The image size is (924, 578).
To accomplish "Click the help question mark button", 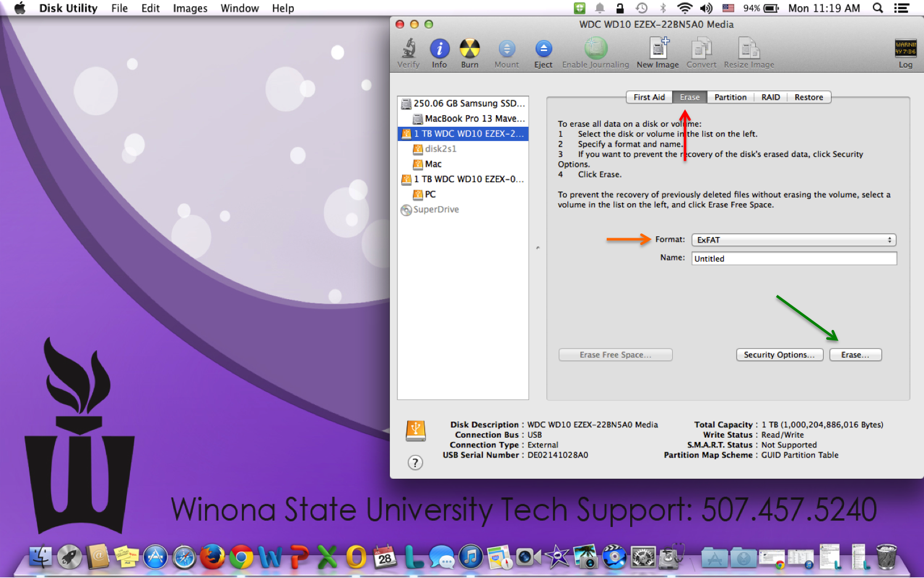I will pos(416,463).
